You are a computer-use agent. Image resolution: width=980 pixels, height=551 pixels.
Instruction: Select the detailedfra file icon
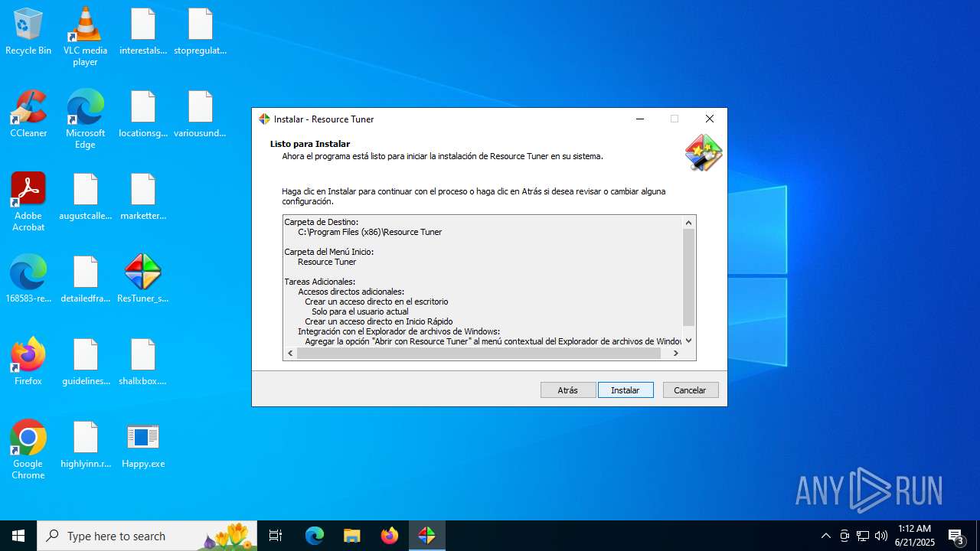[x=85, y=279]
